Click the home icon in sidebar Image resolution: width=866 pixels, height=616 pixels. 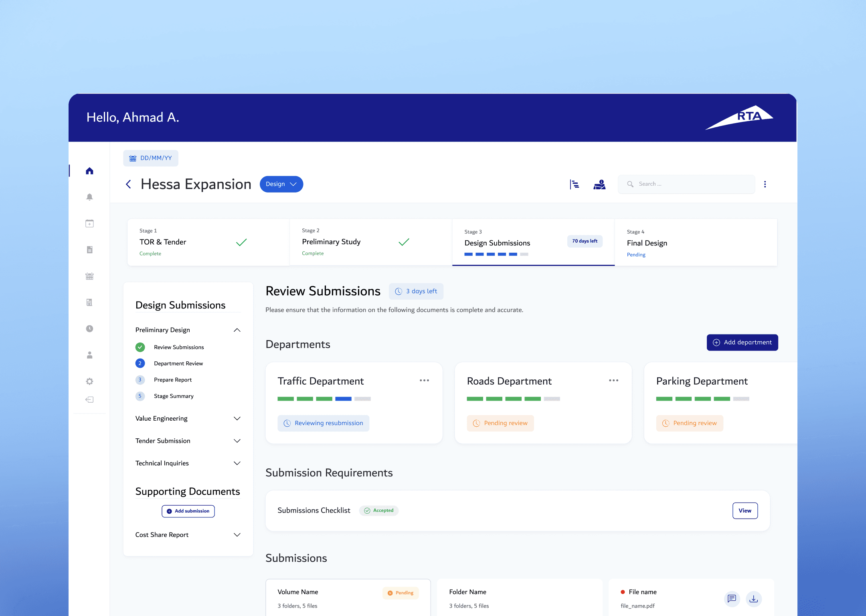(89, 171)
